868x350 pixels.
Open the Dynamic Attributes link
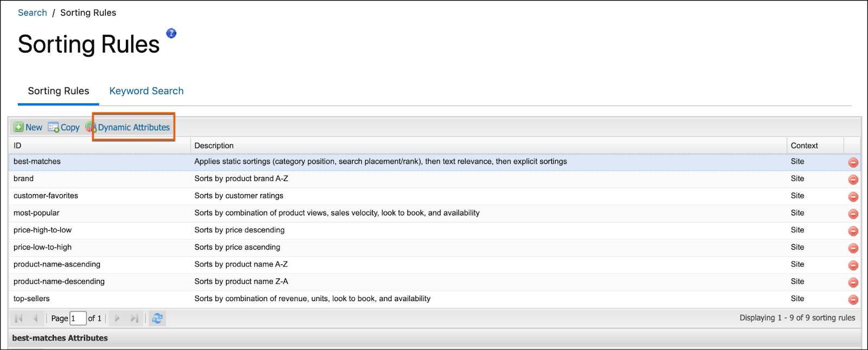pyautogui.click(x=134, y=127)
